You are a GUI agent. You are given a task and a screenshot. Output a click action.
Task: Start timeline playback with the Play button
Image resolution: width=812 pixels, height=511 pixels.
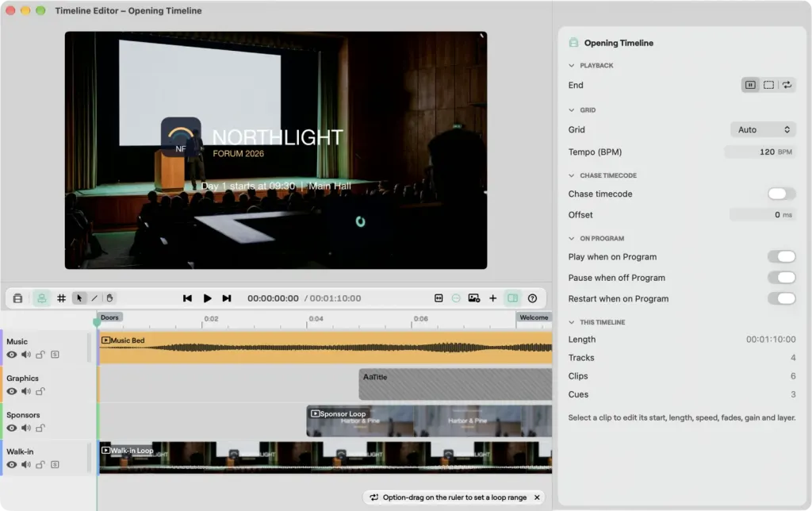point(207,298)
